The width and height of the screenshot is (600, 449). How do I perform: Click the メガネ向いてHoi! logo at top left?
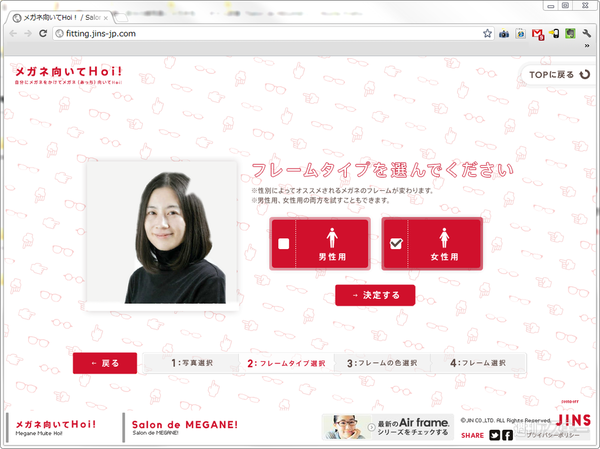[68, 75]
